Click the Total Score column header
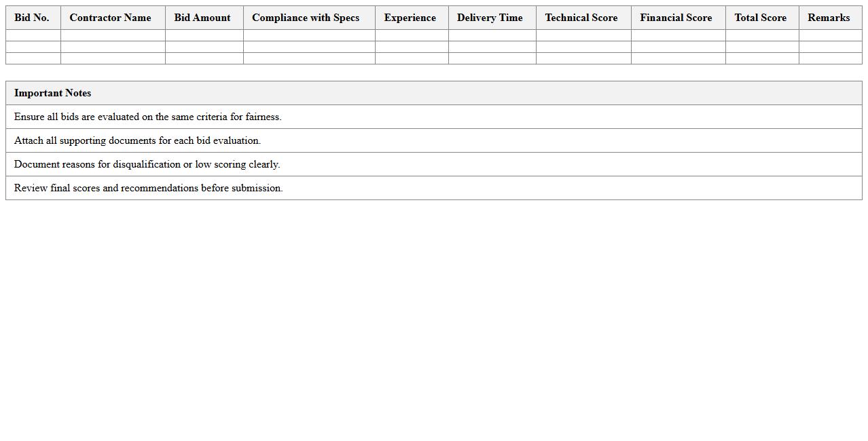Image resolution: width=868 pixels, height=441 pixels. tap(761, 18)
